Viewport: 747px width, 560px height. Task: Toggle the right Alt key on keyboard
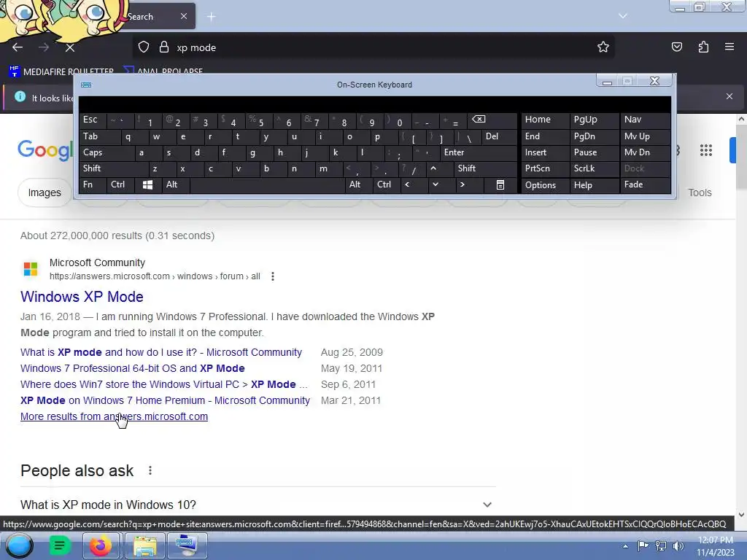pyautogui.click(x=359, y=184)
